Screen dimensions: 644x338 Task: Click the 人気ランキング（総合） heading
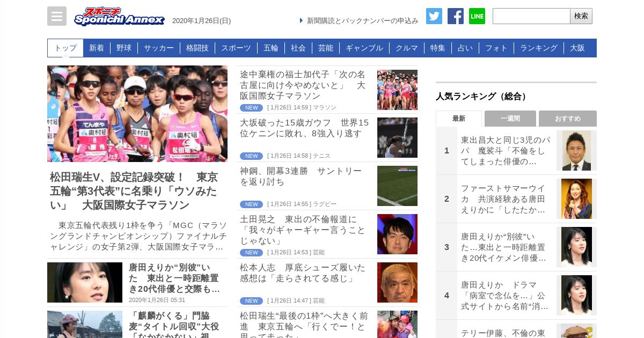pos(481,97)
